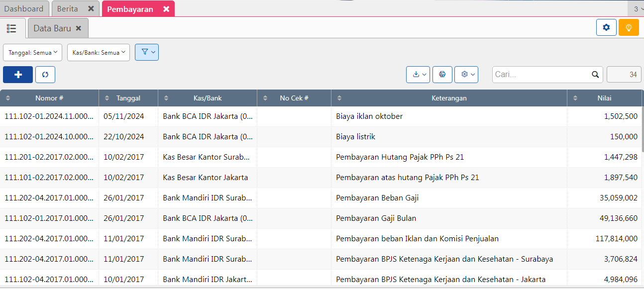
Task: Open the Tanggal: Semua filter dropdown
Action: [x=33, y=52]
